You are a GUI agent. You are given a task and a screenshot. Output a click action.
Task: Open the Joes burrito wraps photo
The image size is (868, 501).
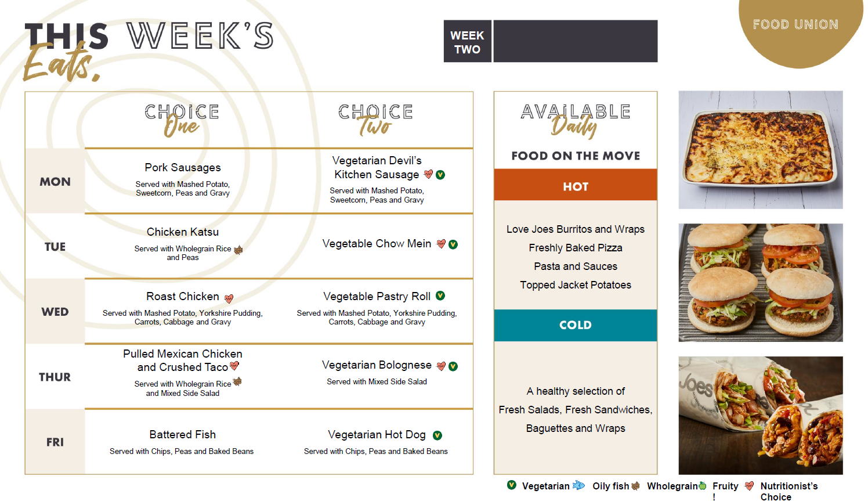(x=761, y=416)
